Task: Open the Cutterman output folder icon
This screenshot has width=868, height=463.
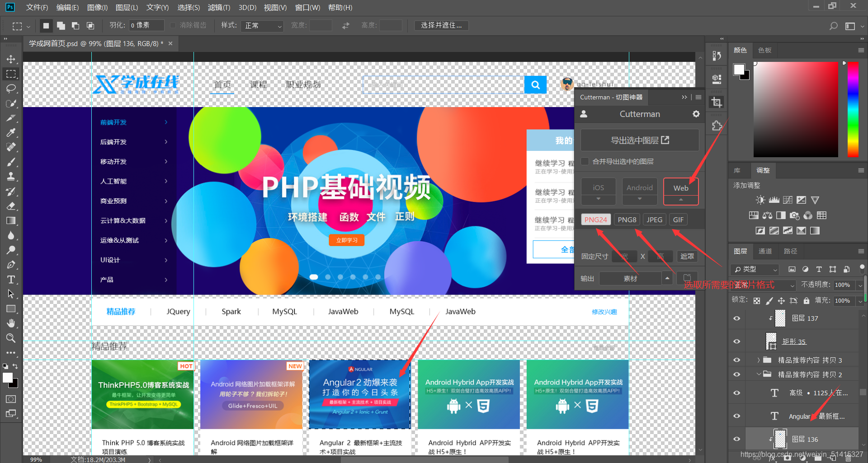Action: pos(687,278)
